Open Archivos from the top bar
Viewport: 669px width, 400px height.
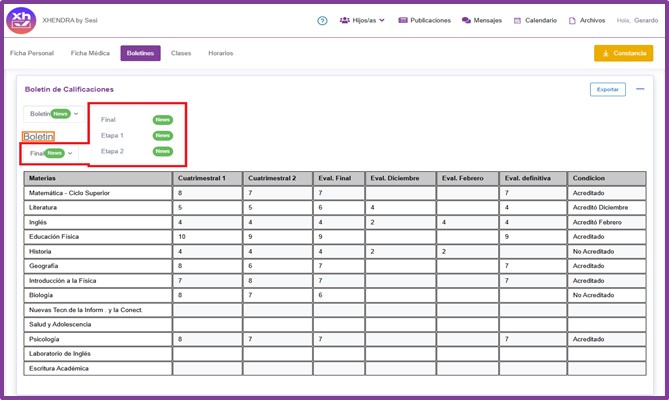(x=586, y=20)
